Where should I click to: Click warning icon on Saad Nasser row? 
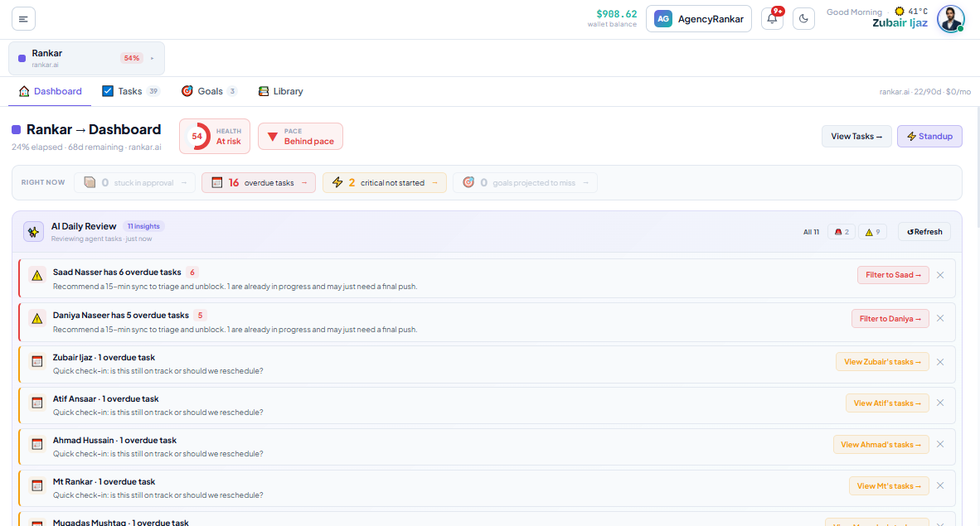(36, 276)
